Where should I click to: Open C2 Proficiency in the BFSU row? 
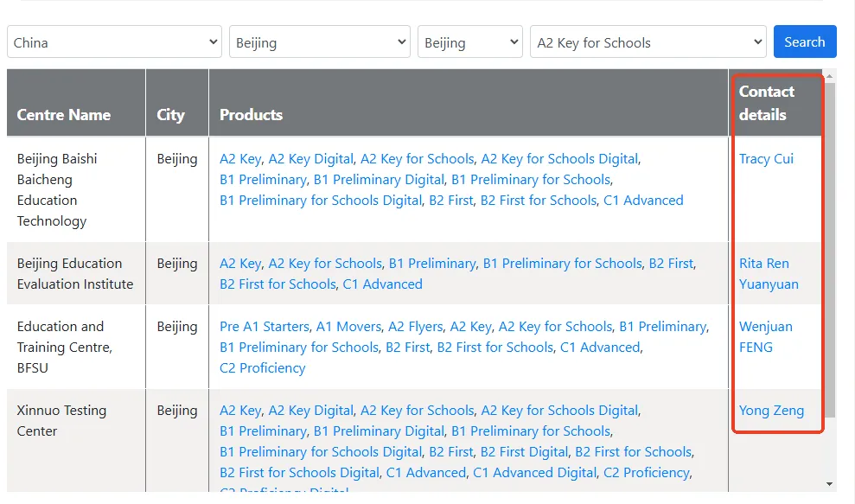click(262, 368)
